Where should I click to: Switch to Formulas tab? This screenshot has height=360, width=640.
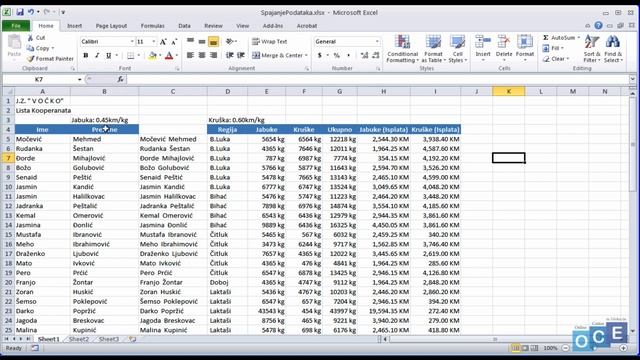(x=152, y=26)
